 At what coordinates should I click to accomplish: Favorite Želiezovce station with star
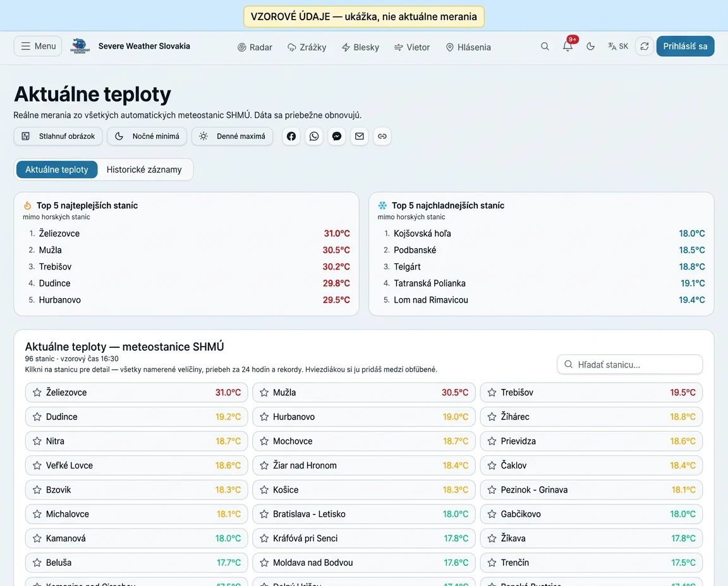click(37, 393)
